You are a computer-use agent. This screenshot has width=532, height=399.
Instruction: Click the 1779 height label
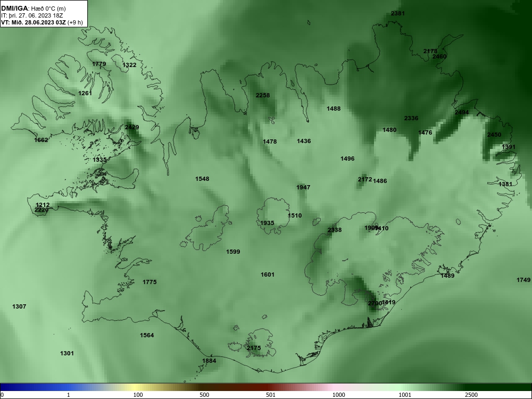click(99, 64)
